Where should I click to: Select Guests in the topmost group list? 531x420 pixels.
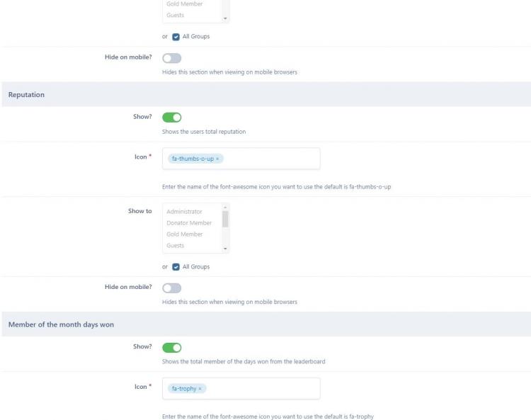tap(176, 15)
